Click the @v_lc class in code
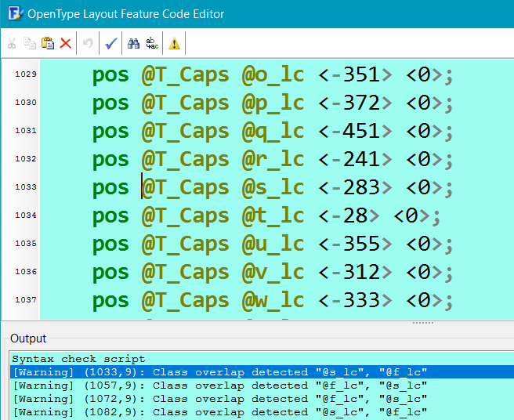The image size is (514, 420). 273,273
